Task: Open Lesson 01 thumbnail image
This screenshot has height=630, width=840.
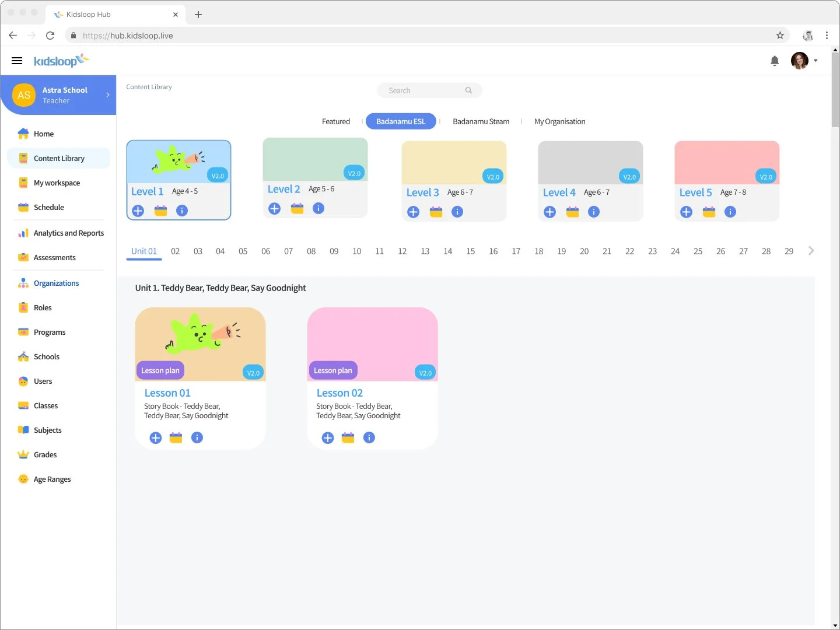Action: click(200, 344)
